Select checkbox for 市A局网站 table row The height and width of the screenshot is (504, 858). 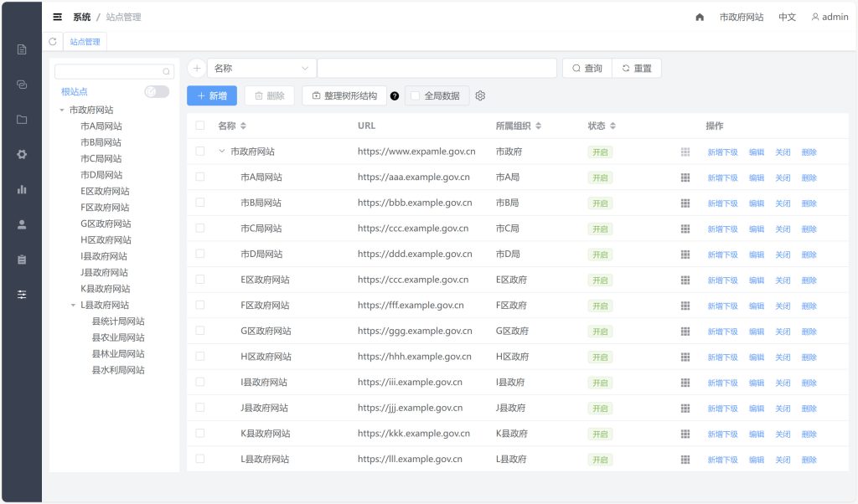pyautogui.click(x=200, y=177)
